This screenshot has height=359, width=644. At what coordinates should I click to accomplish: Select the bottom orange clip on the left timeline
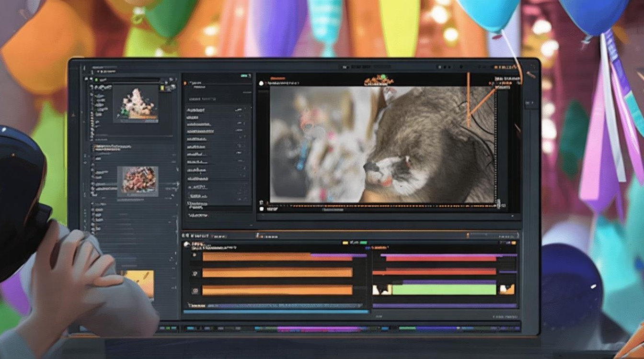click(x=277, y=290)
